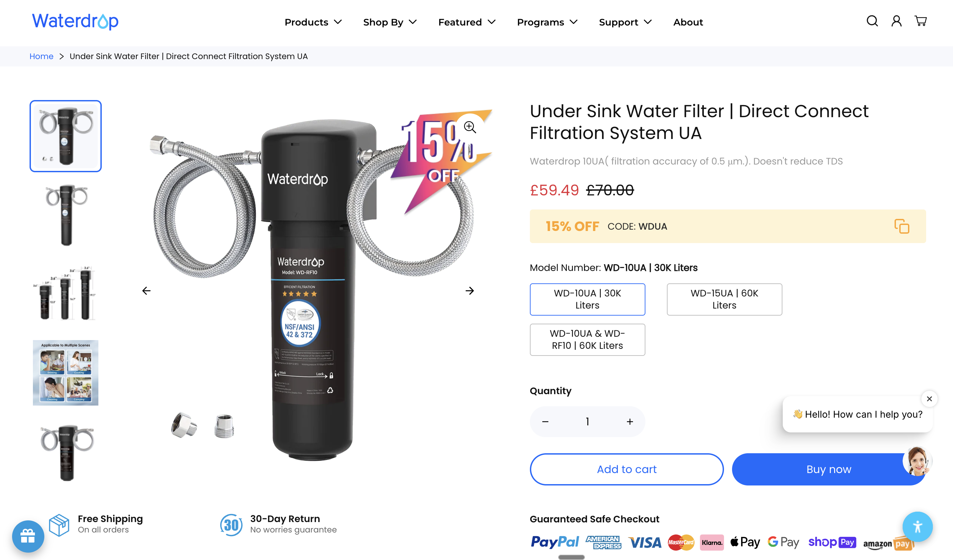Increase quantity with plus stepper

pos(629,421)
